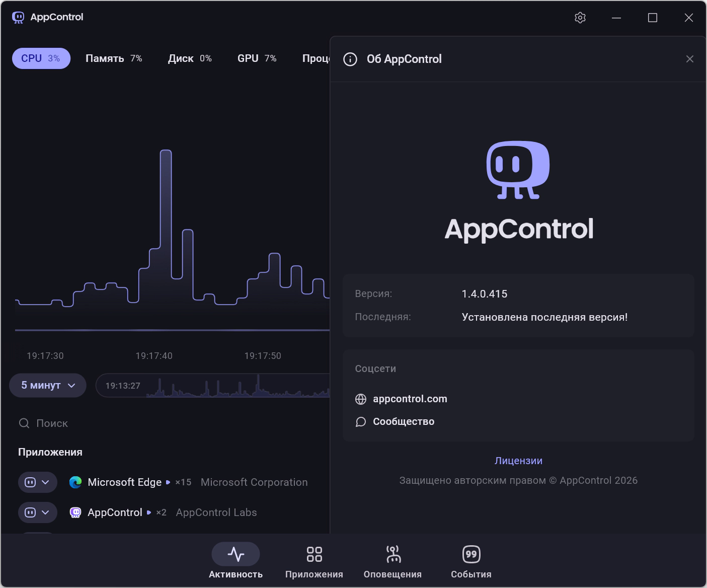Open the Оповещения section
This screenshot has width=707, height=588.
392,561
